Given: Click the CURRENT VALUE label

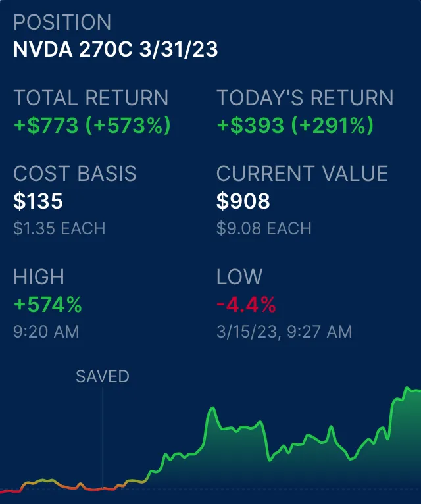Looking at the screenshot, I should coord(302,174).
